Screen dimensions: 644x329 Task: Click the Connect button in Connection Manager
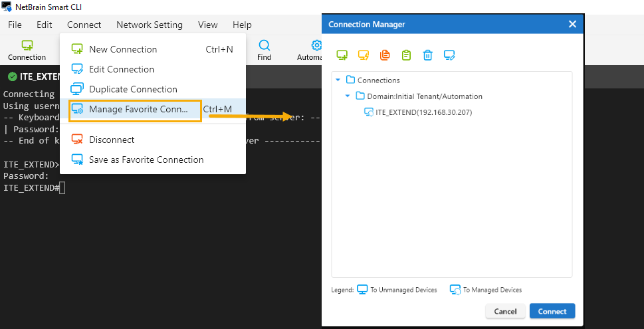tap(552, 311)
